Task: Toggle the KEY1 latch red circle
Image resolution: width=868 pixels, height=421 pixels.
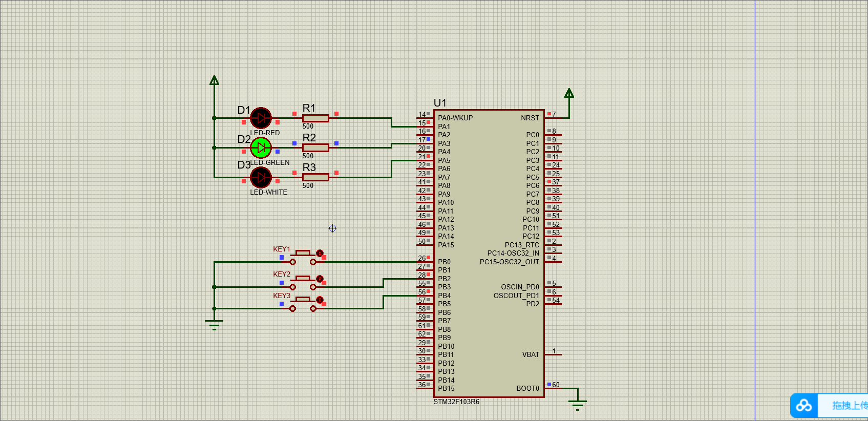Action: point(320,253)
